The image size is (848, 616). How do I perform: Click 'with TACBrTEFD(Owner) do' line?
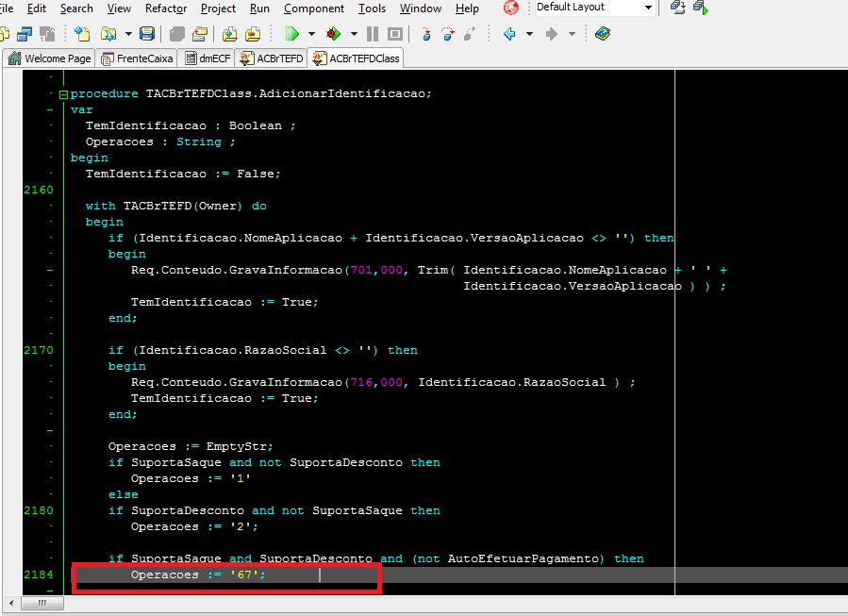175,206
